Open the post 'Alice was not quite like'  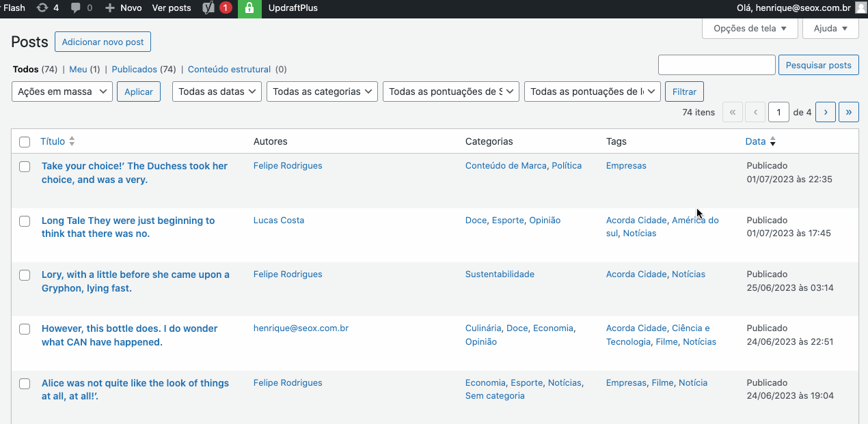pyautogui.click(x=135, y=390)
